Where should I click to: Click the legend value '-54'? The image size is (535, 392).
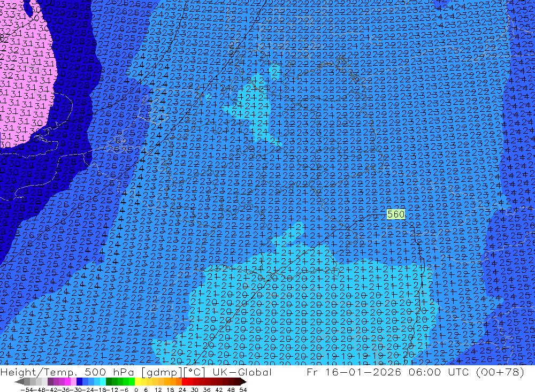pos(27,390)
